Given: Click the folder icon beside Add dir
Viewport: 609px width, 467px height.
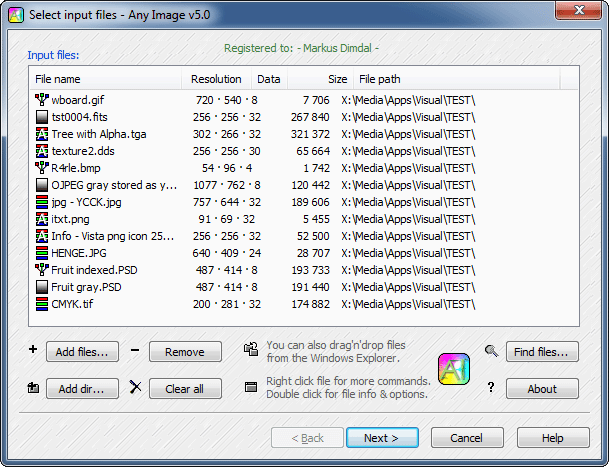Looking at the screenshot, I should (33, 387).
